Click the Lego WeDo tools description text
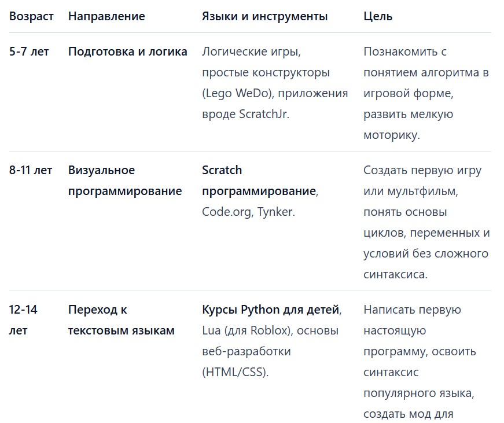This screenshot has height=423, width=504. [x=238, y=93]
